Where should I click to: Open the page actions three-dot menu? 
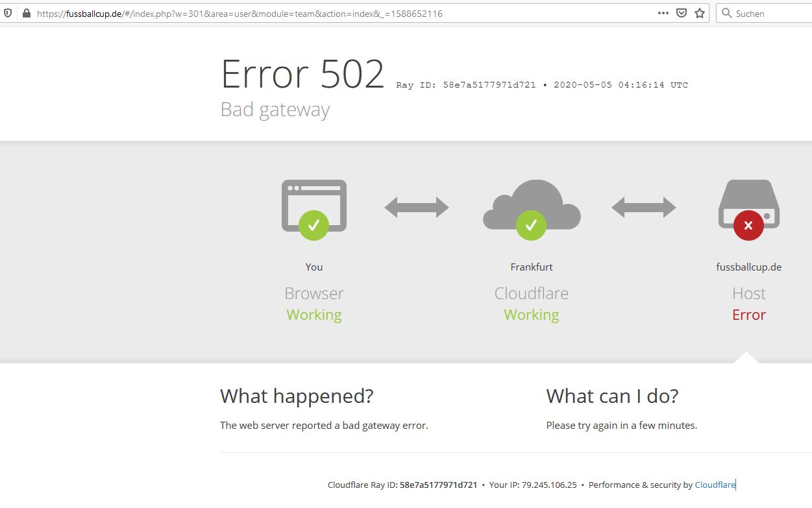(x=663, y=13)
